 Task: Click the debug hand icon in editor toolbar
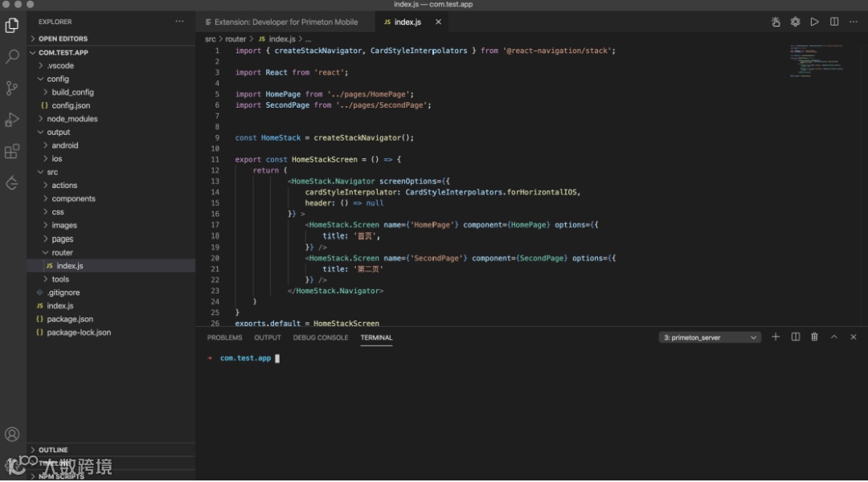tap(776, 22)
